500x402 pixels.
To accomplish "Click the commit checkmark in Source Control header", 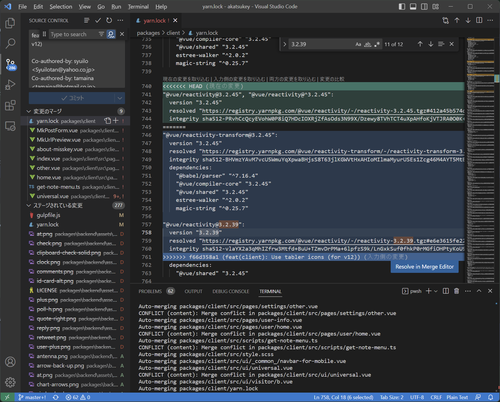I will tap(98, 21).
